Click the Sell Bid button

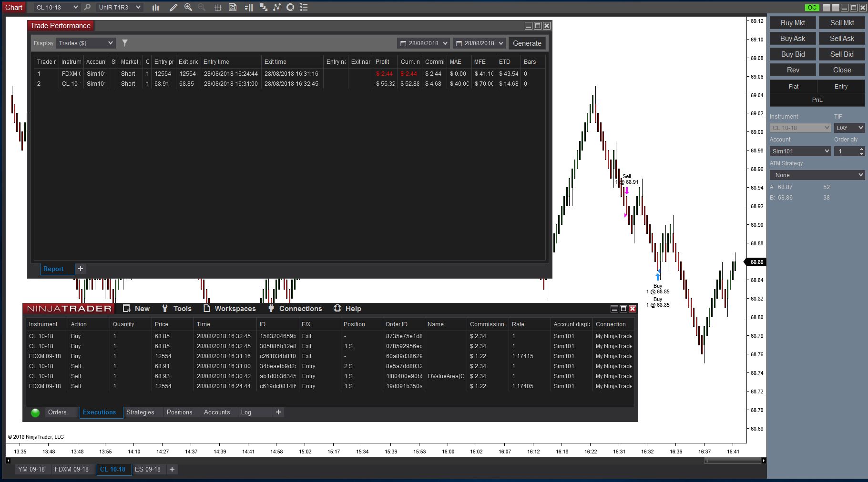(842, 54)
